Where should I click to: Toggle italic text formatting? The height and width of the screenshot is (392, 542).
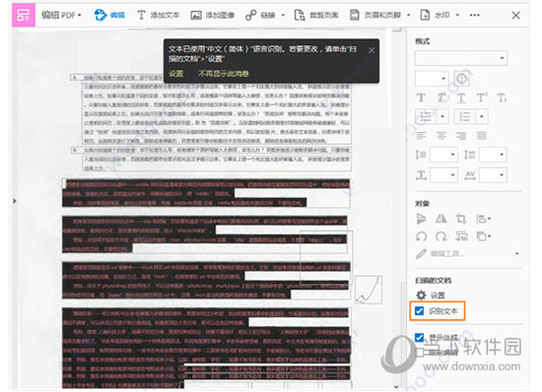tap(441, 98)
